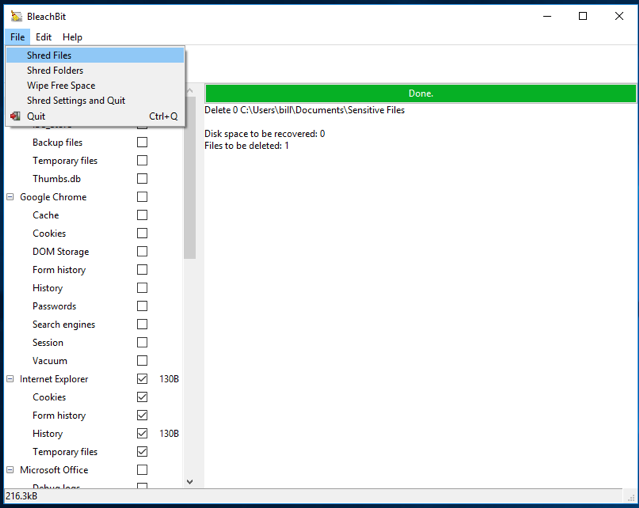Click the green Done progress bar
Image resolution: width=639 pixels, height=508 pixels.
(x=420, y=93)
